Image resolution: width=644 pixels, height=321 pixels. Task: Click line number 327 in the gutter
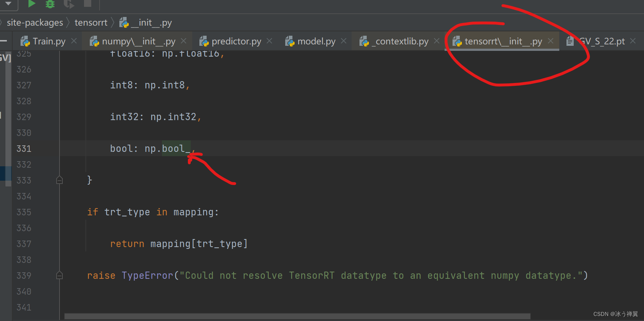click(24, 85)
